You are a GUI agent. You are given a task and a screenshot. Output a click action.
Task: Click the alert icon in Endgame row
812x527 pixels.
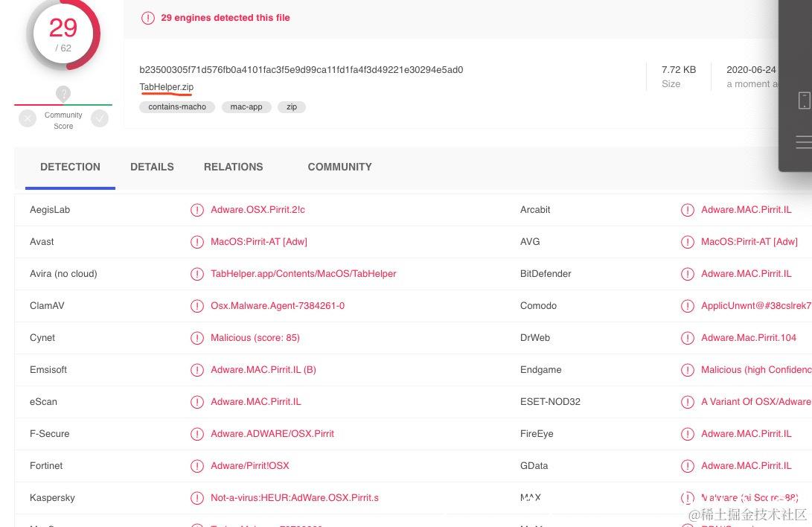pos(688,370)
